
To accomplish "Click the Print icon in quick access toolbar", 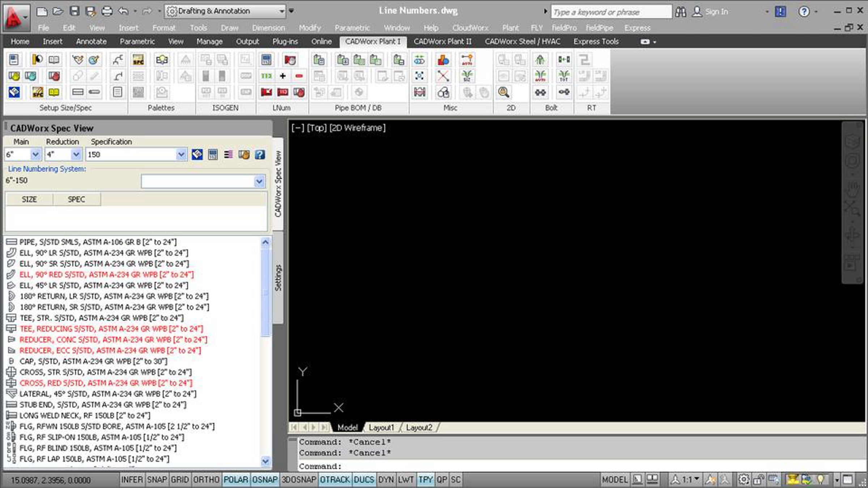I will [x=107, y=11].
